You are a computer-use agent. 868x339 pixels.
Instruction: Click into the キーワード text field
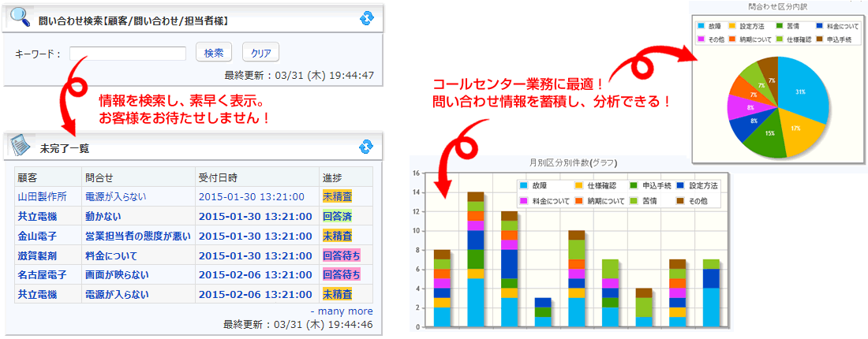[x=128, y=54]
